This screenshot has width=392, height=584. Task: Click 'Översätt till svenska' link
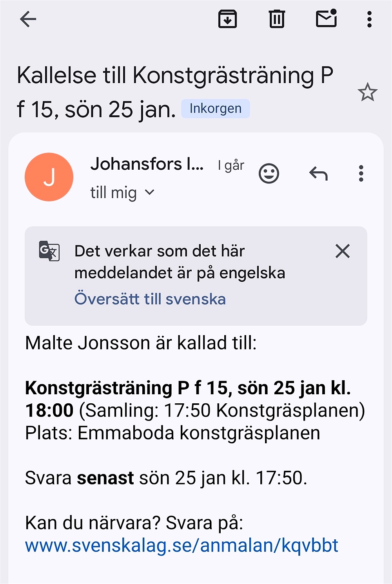tap(150, 299)
